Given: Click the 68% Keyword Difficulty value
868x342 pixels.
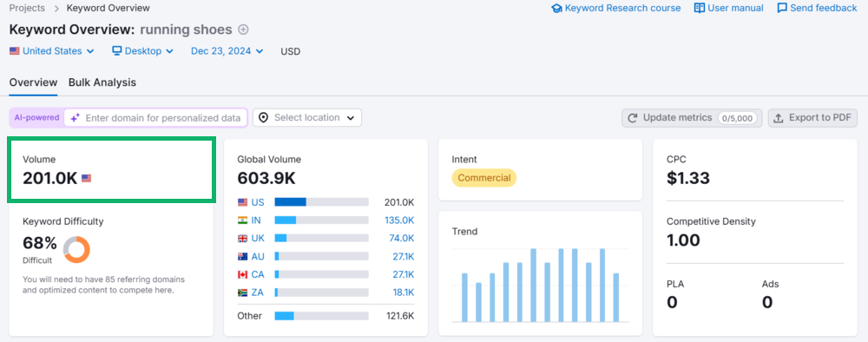Looking at the screenshot, I should (x=40, y=243).
